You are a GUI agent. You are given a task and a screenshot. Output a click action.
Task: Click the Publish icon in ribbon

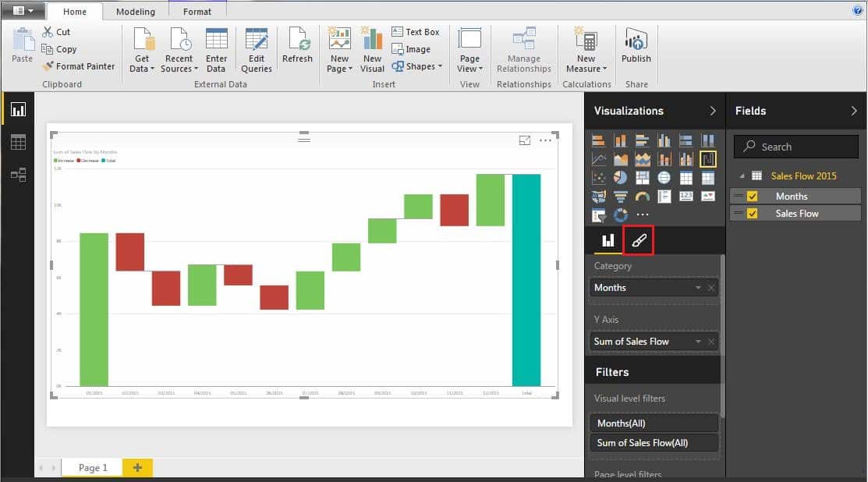[636, 48]
